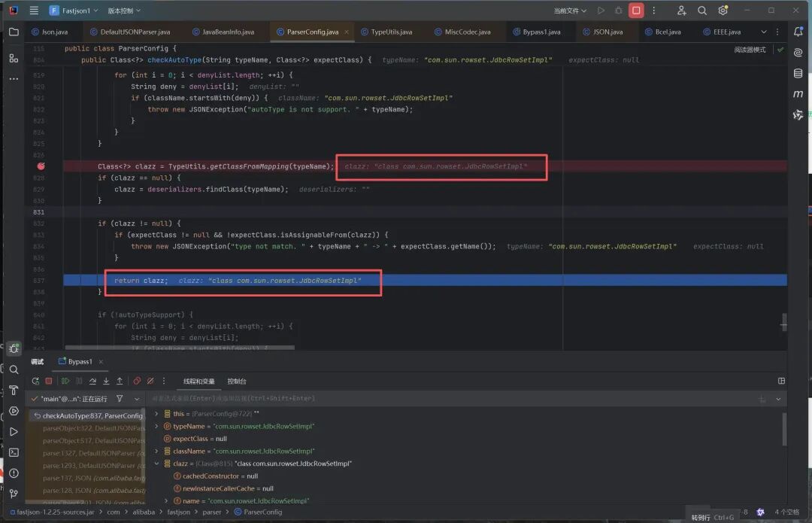Image resolution: width=812 pixels, height=523 pixels.
Task: Click the Step Into debugger icon
Action: [x=106, y=381]
